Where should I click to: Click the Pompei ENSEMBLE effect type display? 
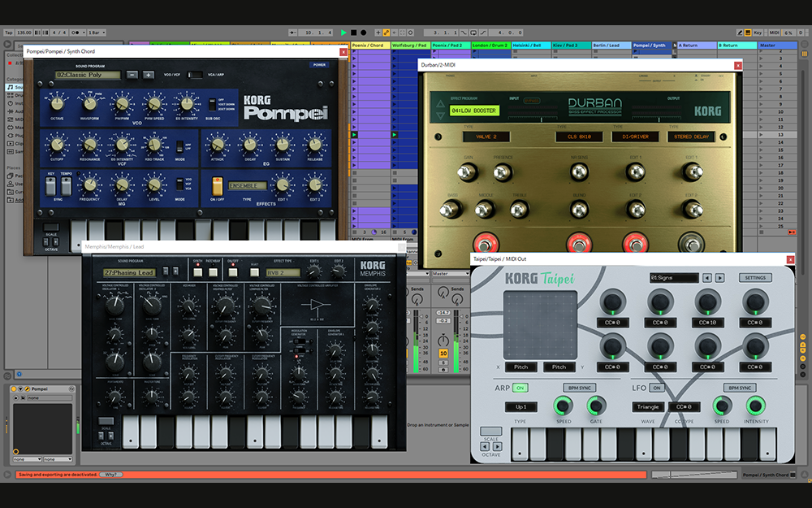pos(248,185)
